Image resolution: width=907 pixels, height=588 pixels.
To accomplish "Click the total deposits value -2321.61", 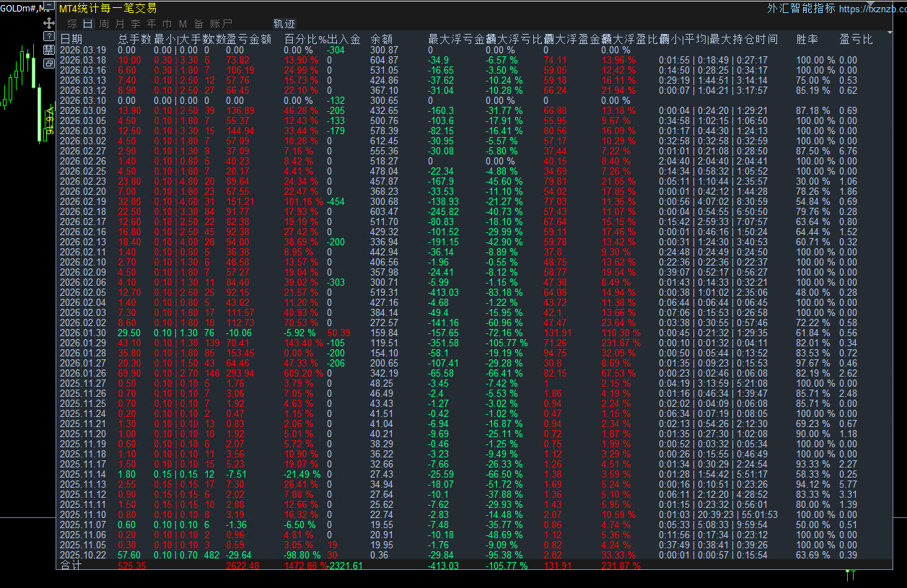I will (346, 566).
